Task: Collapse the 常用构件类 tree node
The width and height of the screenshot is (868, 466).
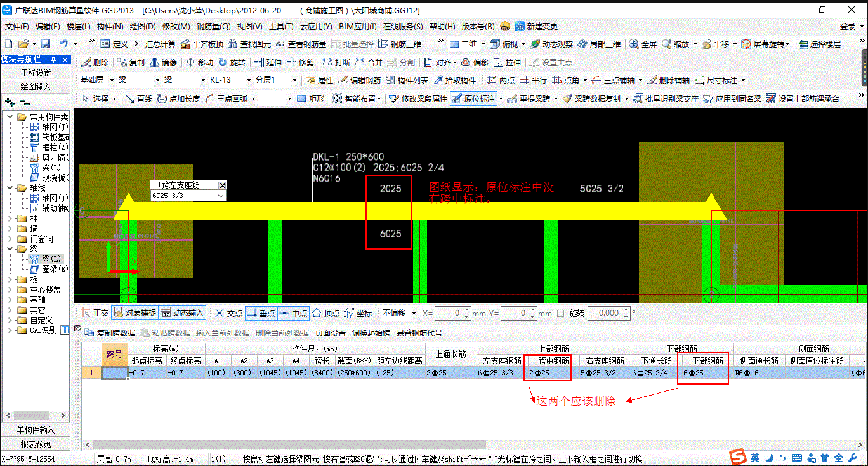Action: (11, 117)
